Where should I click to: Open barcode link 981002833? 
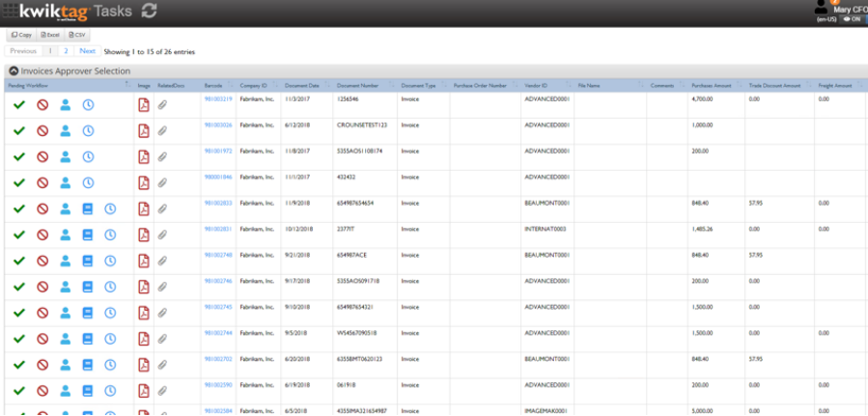pos(218,203)
